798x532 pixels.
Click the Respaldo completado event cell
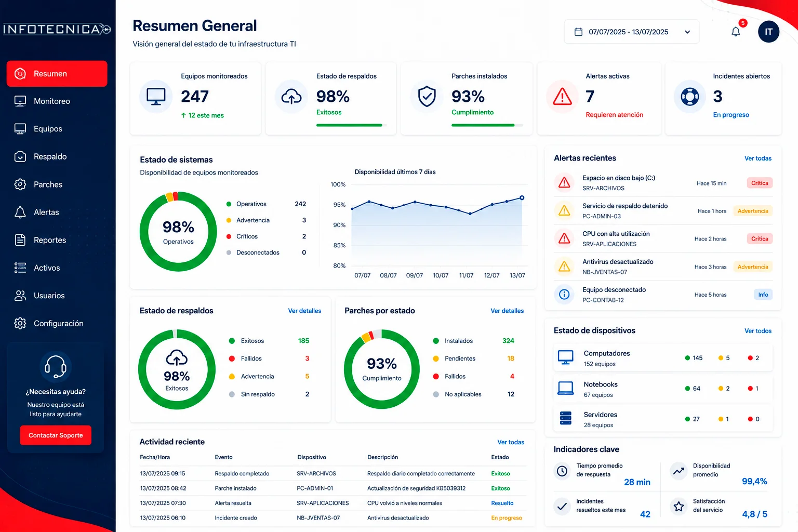242,473
